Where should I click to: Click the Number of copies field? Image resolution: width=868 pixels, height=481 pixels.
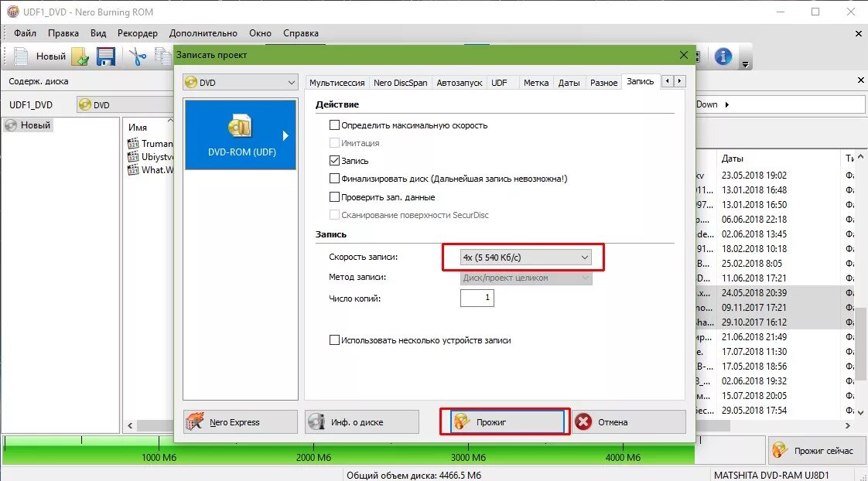pyautogui.click(x=477, y=298)
